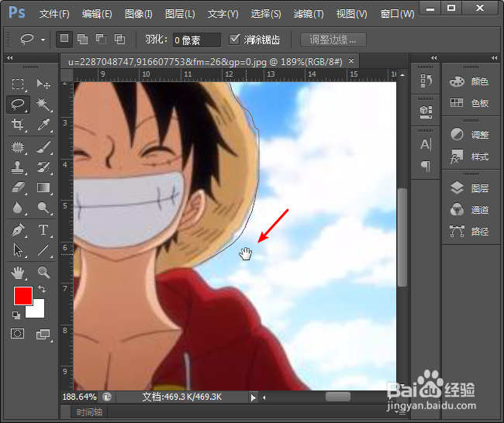
Task: Open 滤镜(T) menu
Action: coord(309,14)
